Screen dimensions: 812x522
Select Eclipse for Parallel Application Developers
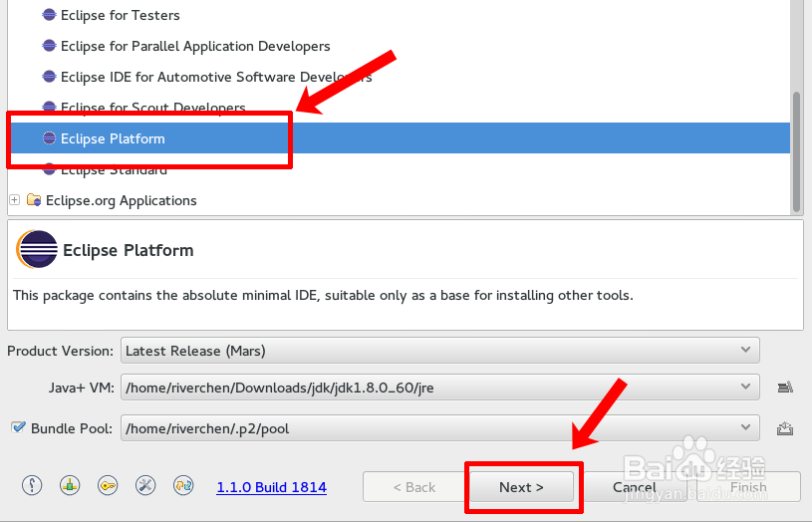pyautogui.click(x=195, y=46)
